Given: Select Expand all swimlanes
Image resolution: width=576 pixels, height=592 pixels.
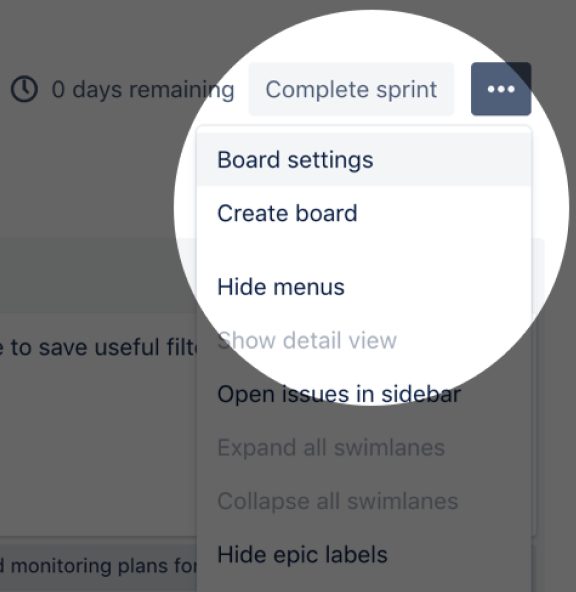Looking at the screenshot, I should [364, 447].
